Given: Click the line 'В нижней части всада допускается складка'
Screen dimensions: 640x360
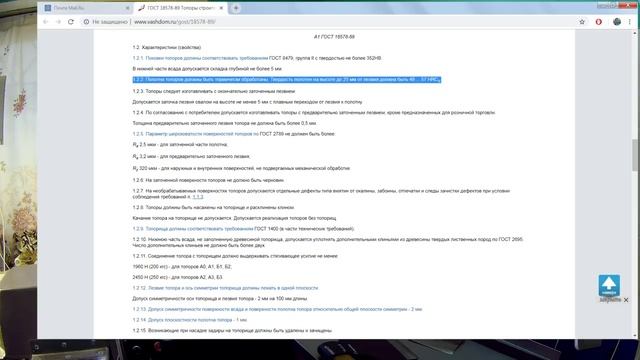Looking at the screenshot, I should [207, 69].
